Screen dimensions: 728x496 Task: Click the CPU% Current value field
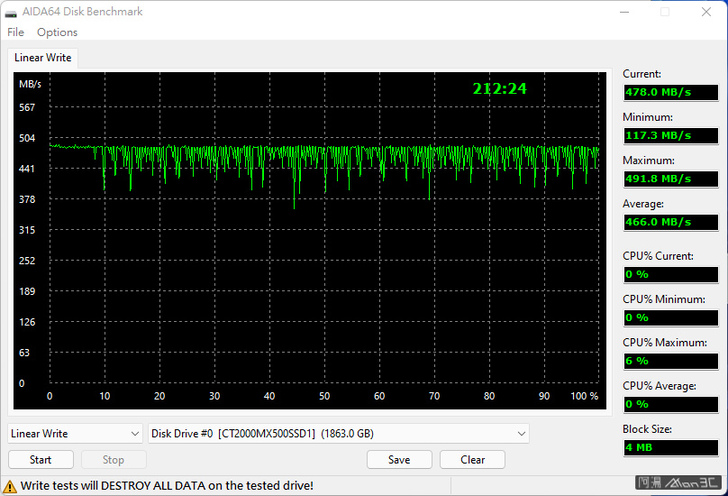point(671,274)
